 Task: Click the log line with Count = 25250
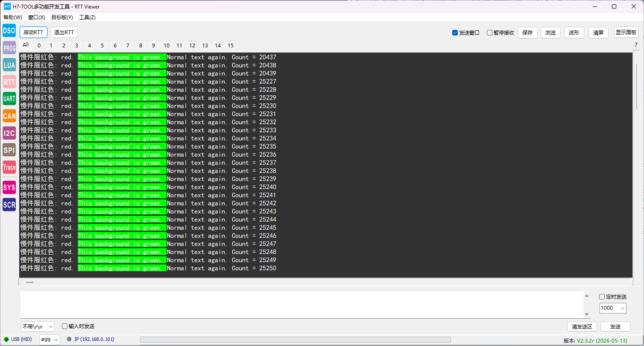[148, 268]
